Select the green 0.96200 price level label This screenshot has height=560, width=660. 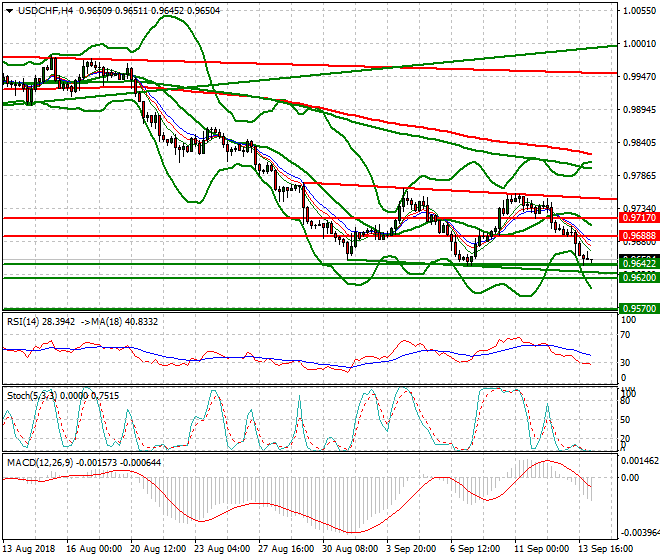pos(639,277)
